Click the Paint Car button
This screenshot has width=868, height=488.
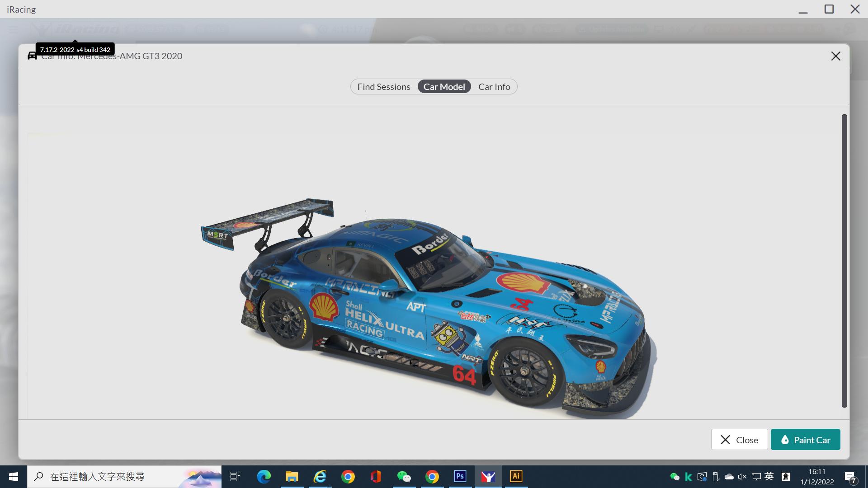[x=805, y=439]
